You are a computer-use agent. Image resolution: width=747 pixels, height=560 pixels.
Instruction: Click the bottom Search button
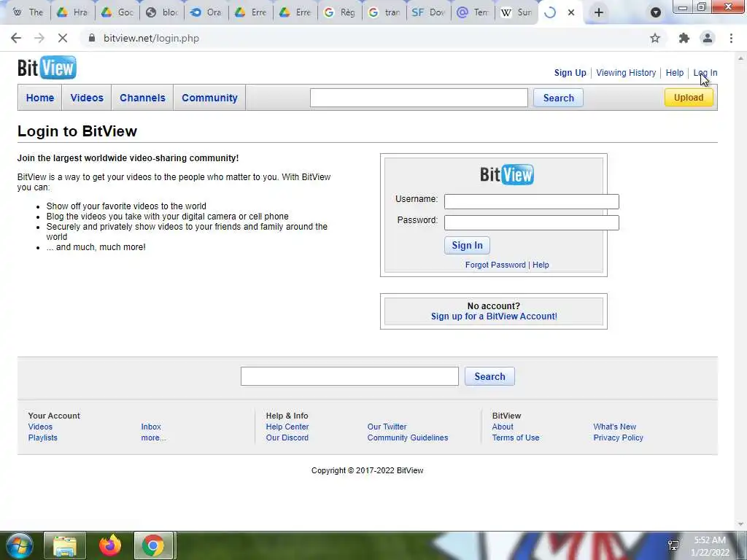[x=489, y=376]
